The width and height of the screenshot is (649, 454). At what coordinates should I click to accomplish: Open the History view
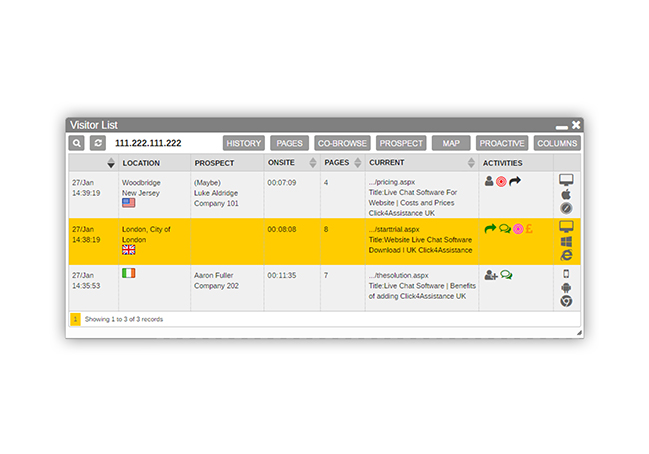(244, 143)
